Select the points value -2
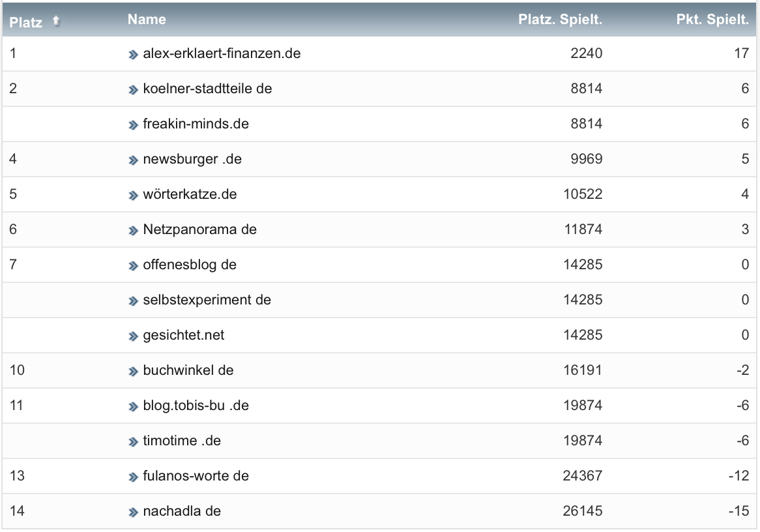This screenshot has width=760, height=532. (x=742, y=370)
